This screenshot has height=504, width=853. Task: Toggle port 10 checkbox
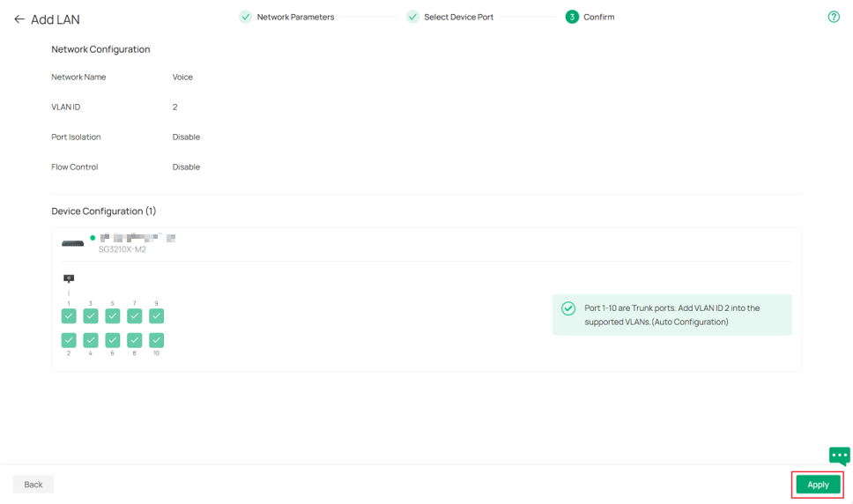pos(156,340)
